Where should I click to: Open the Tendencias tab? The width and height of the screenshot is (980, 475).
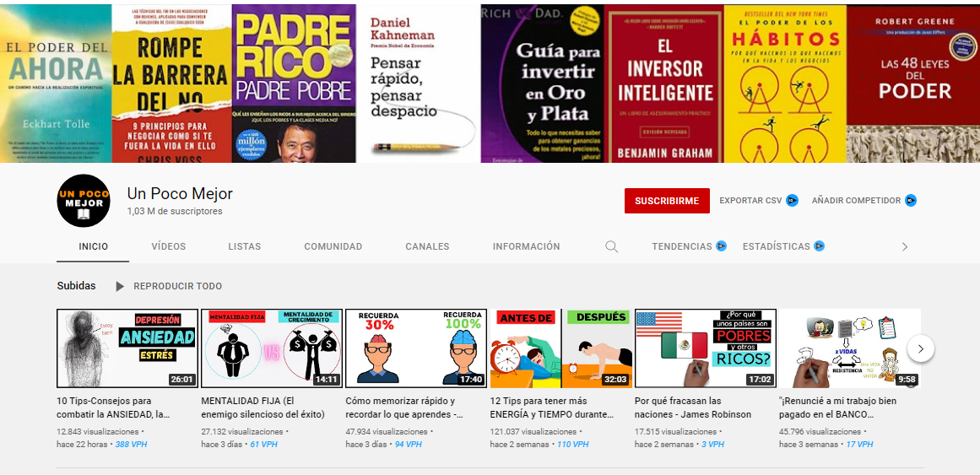coord(682,246)
